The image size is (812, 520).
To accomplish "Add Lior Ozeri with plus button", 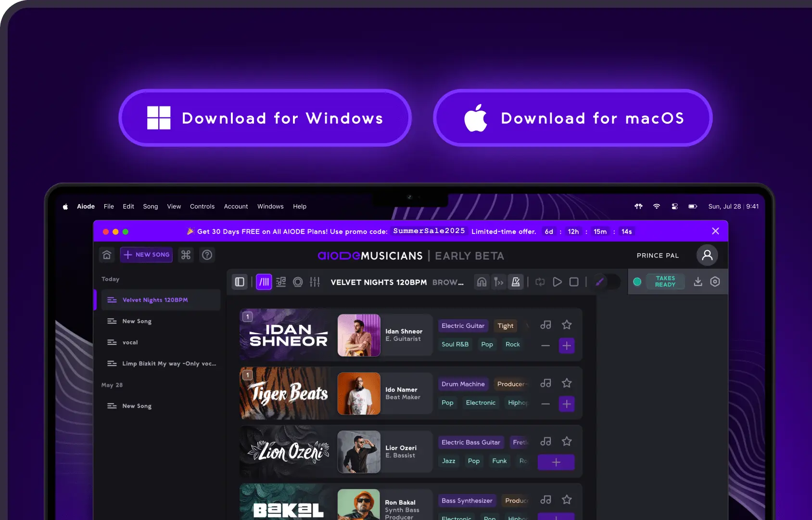I will [556, 462].
